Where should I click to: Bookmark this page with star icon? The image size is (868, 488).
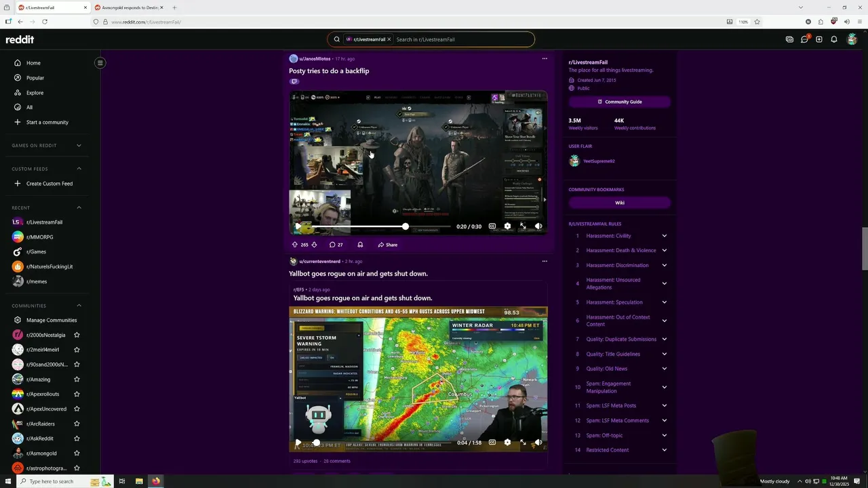click(757, 22)
